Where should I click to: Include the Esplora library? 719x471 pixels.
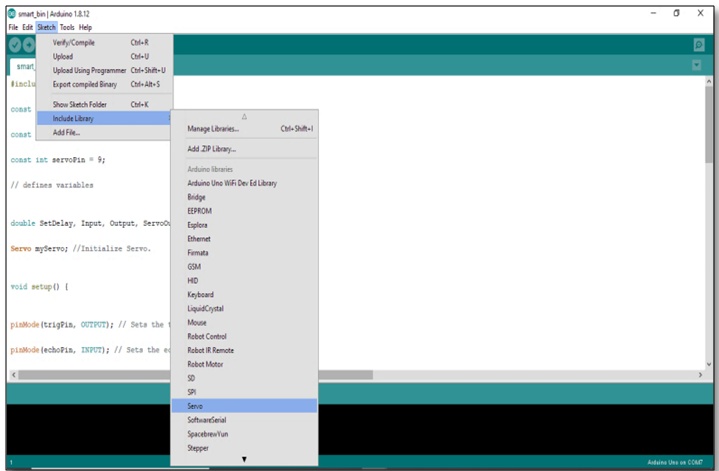244,225
